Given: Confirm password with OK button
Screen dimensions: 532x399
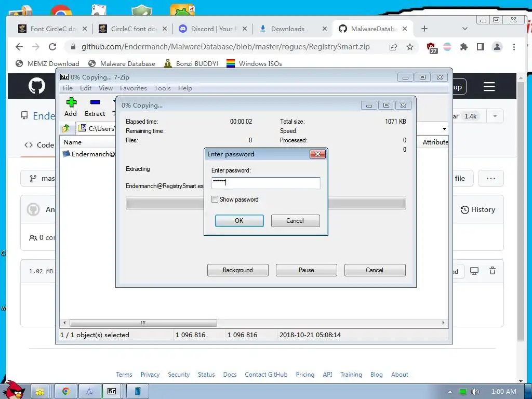Looking at the screenshot, I should click(239, 220).
